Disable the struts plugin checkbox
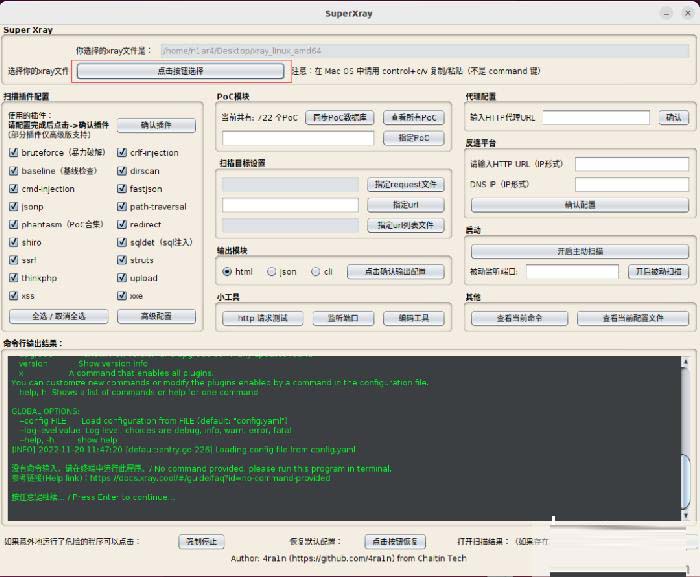This screenshot has height=577, width=700. coord(122,260)
